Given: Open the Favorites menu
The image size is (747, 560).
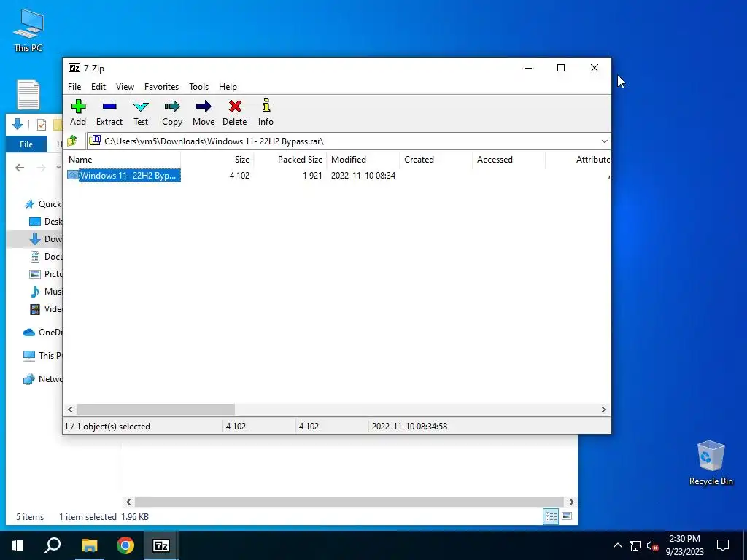Looking at the screenshot, I should [161, 87].
